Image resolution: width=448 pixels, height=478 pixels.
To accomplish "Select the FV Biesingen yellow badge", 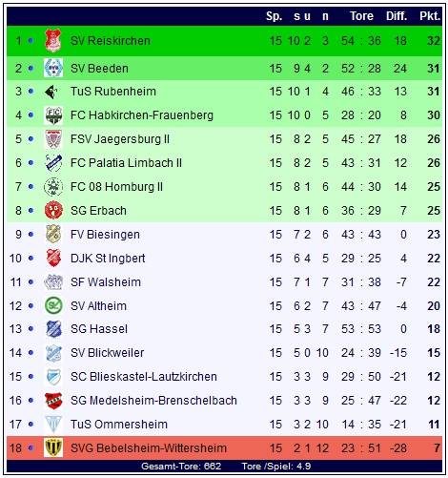I will point(53,234).
